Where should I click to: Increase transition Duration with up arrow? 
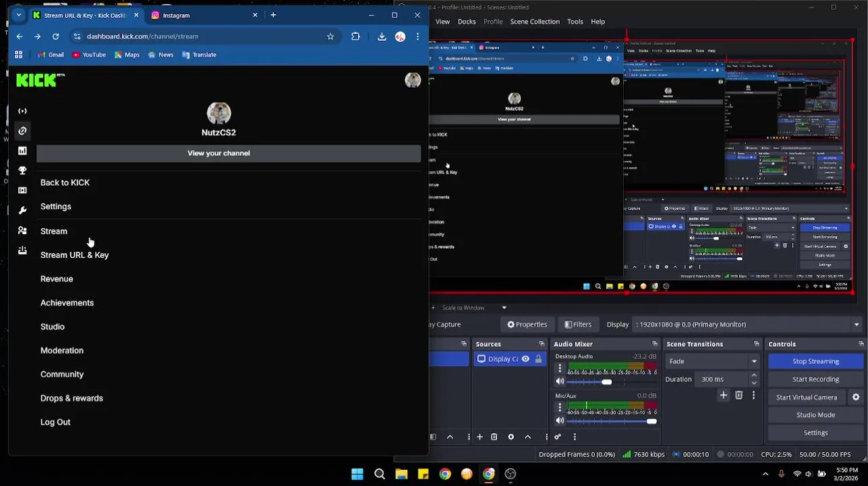coord(753,375)
